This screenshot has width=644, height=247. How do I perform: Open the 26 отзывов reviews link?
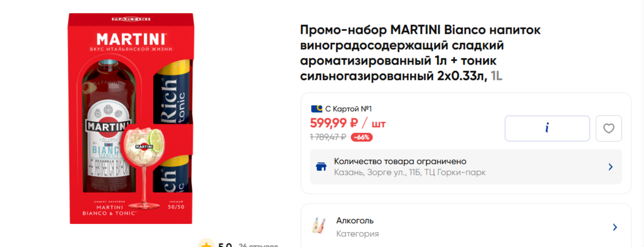[x=258, y=245]
